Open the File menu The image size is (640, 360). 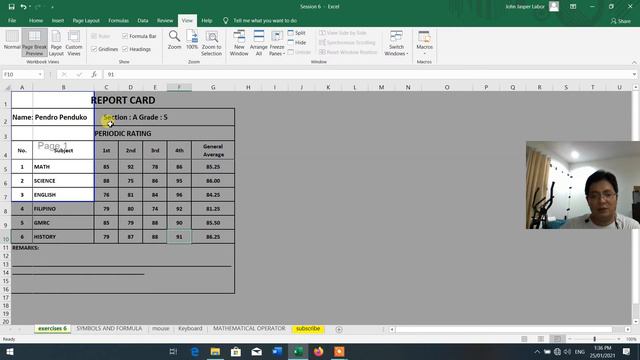pyautogui.click(x=12, y=20)
